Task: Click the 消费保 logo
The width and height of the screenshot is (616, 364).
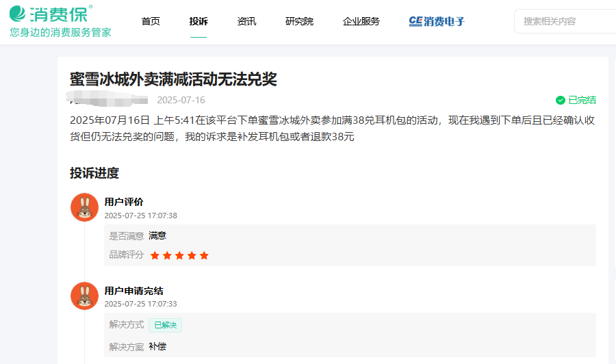Action: pyautogui.click(x=51, y=14)
